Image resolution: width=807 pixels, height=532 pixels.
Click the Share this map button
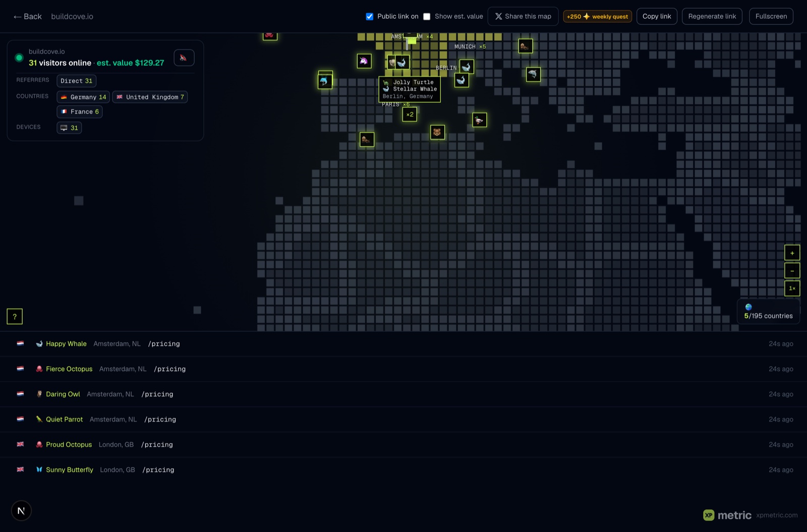pos(523,16)
